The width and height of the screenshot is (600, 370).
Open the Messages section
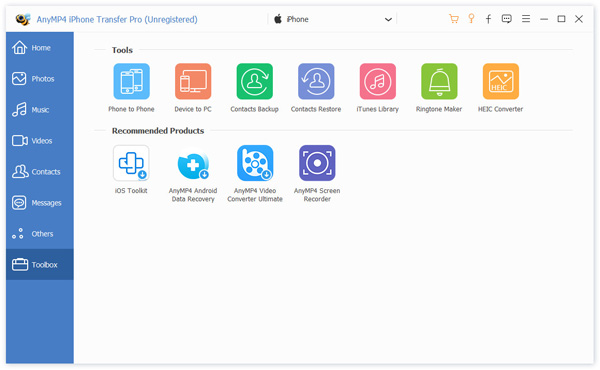[x=40, y=203]
